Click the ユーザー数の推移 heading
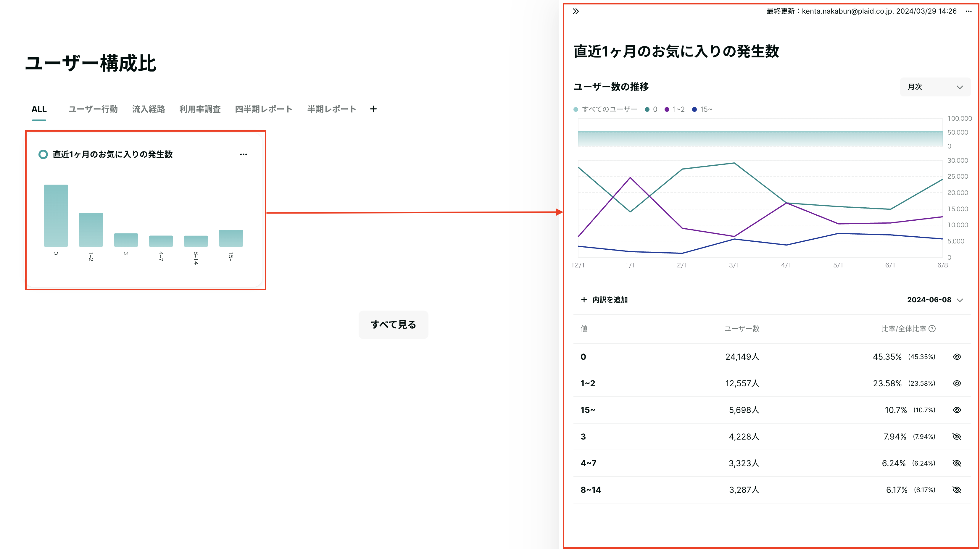Screen dimensions: 980x549 (611, 87)
